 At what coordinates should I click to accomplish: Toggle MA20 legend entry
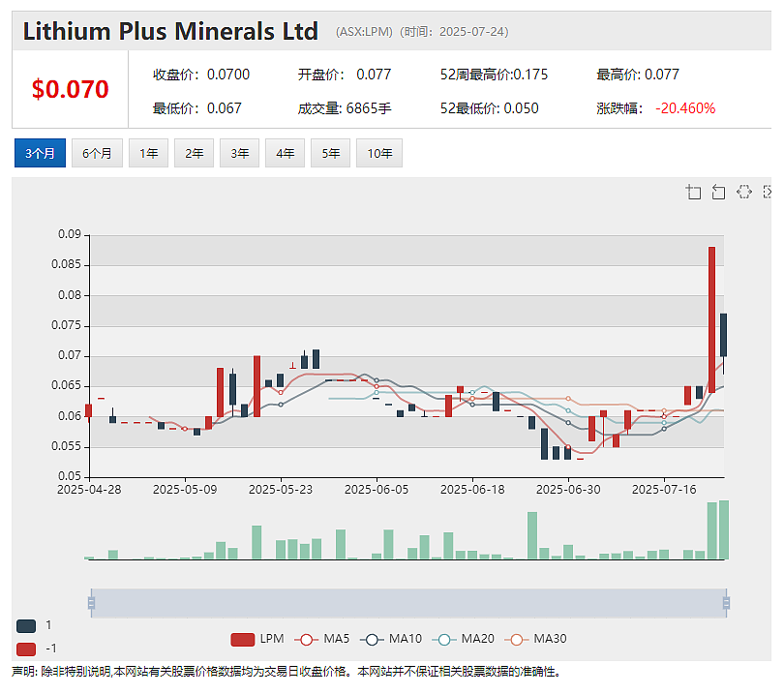[x=464, y=639]
